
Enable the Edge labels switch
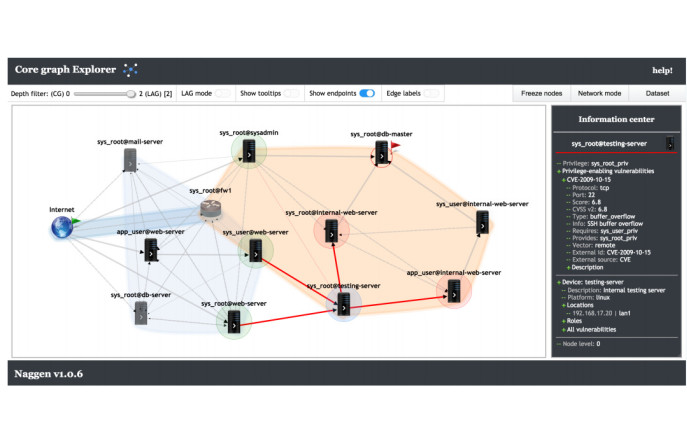(x=432, y=93)
